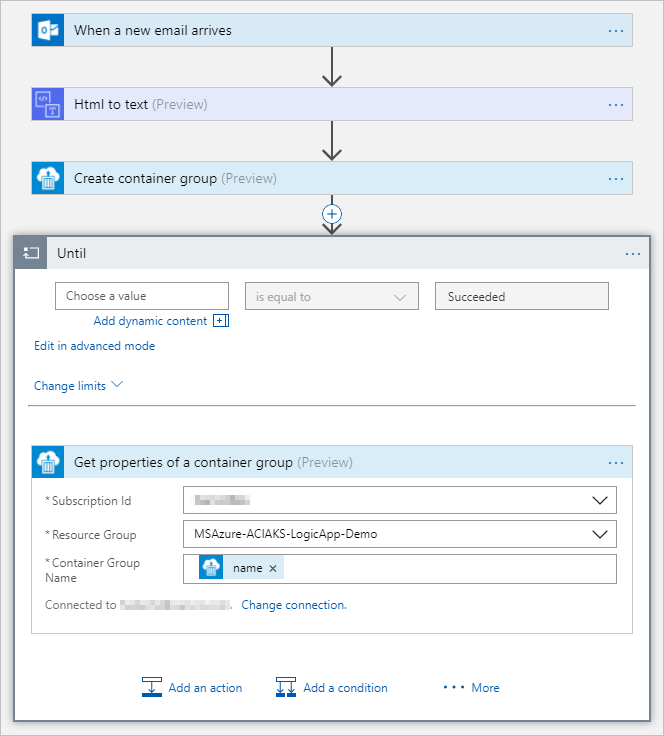Click the More dots icon
Viewport: 664px width, 736px height.
(x=454, y=687)
